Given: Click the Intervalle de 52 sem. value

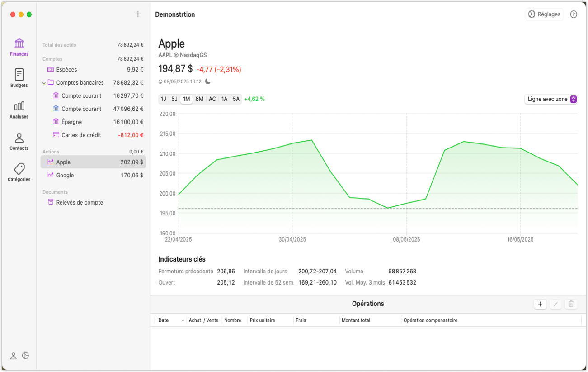Looking at the screenshot, I should tap(317, 283).
